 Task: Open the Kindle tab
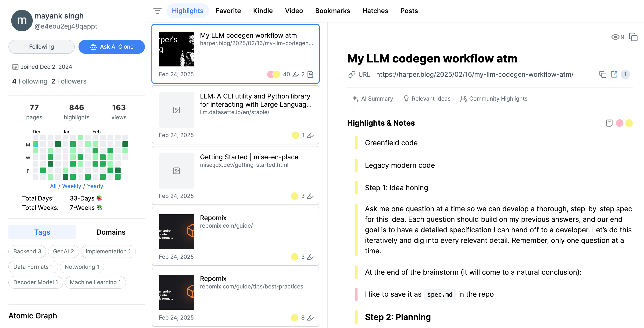(x=263, y=11)
